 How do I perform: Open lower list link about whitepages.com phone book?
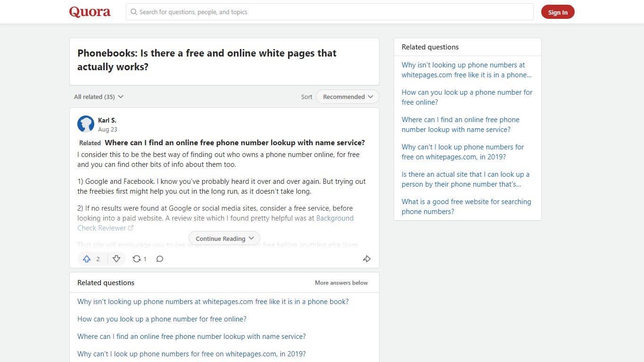213,302
